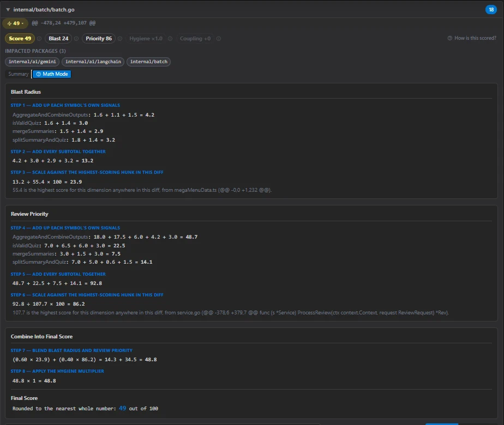Click the Blast 24 pill
Screen dimensions: 504x425
click(58, 39)
